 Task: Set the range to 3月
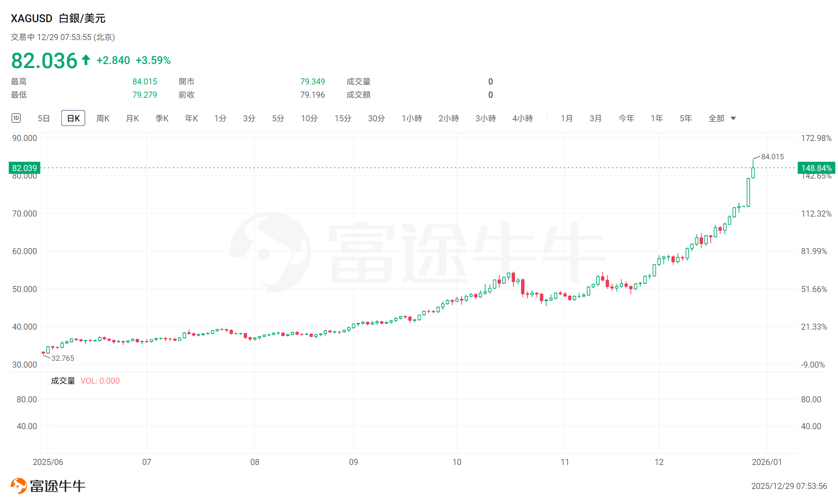pos(595,118)
